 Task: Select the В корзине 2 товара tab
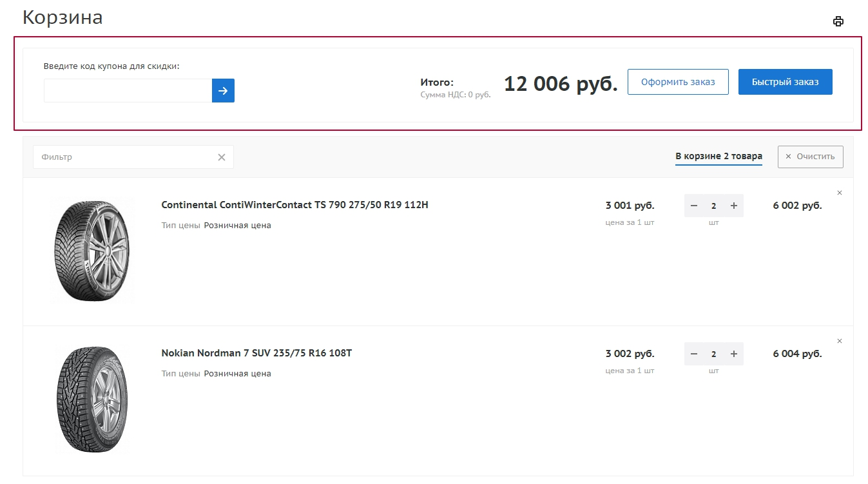pos(719,157)
